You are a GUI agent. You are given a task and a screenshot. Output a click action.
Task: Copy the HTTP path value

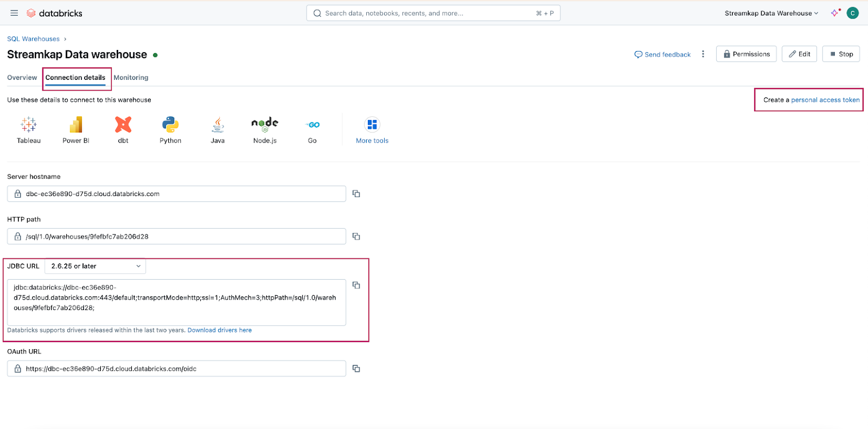(356, 236)
